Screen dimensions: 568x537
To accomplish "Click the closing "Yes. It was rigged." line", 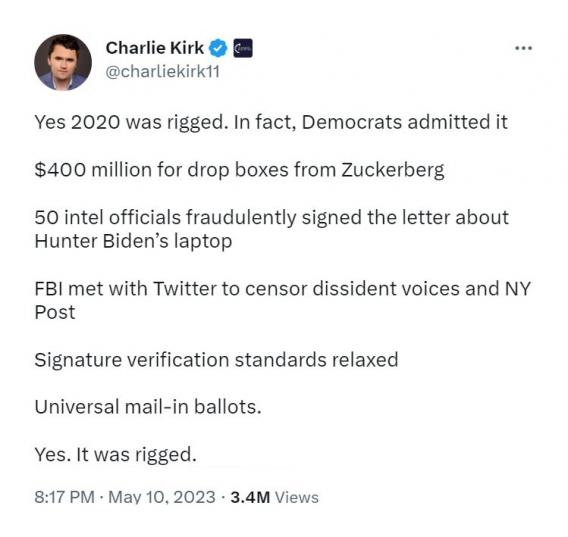I will [x=116, y=455].
